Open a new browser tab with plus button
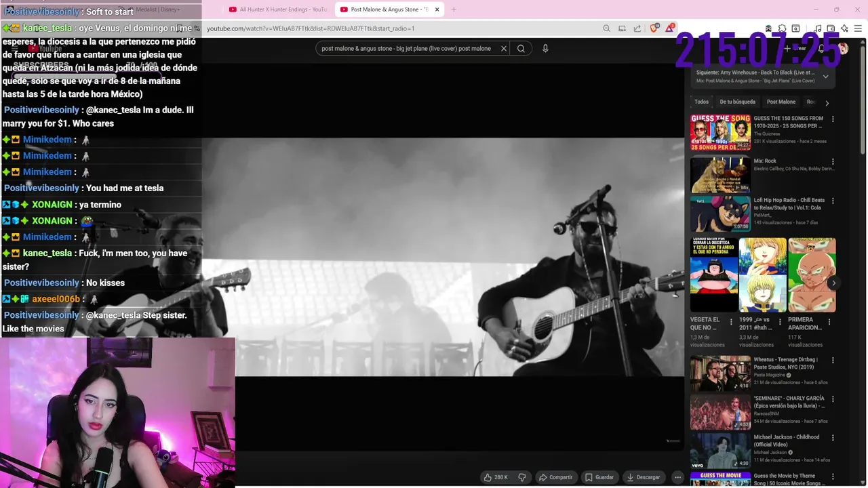 click(x=454, y=9)
